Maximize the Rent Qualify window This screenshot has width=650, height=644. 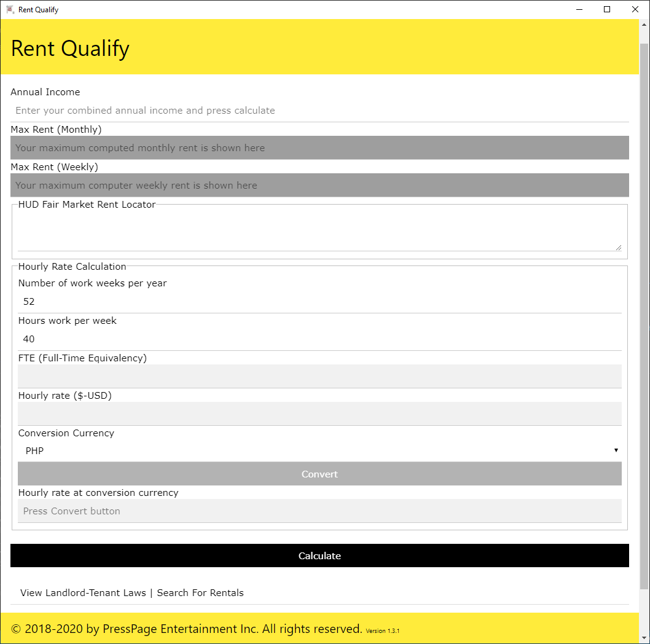(x=607, y=9)
